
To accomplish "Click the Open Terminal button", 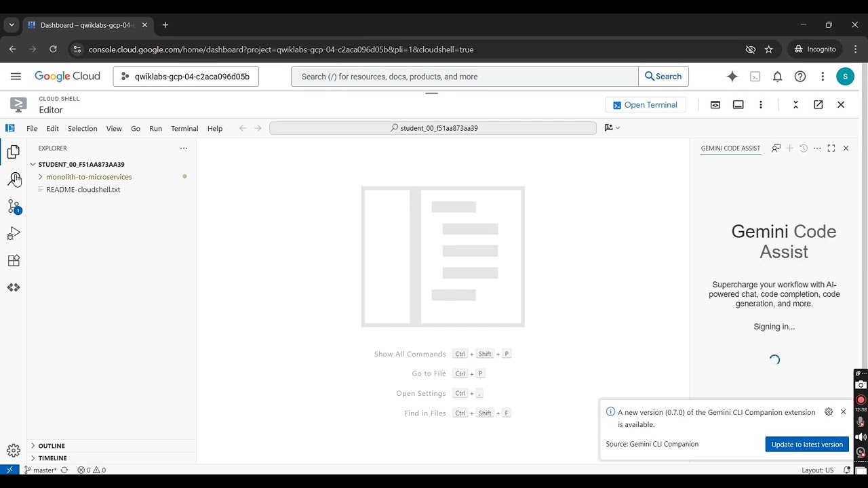I will click(x=646, y=105).
